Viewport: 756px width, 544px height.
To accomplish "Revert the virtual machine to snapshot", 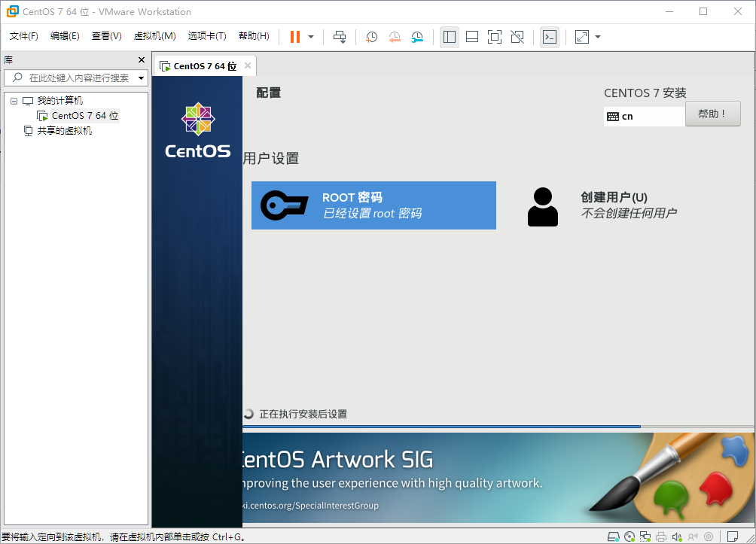I will (x=395, y=37).
